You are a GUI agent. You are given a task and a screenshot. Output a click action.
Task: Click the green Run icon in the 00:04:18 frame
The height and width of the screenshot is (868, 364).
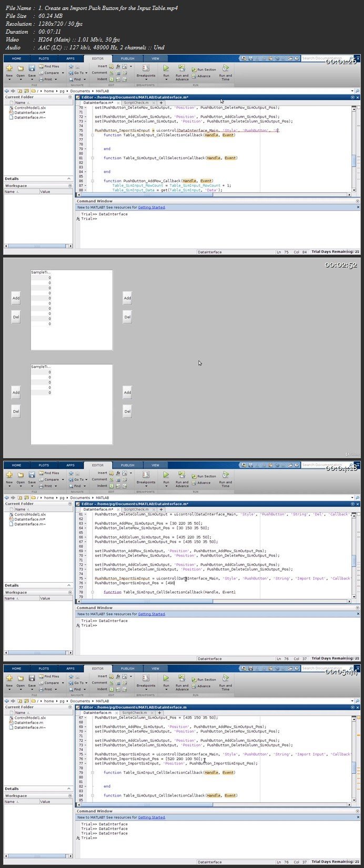tap(166, 474)
